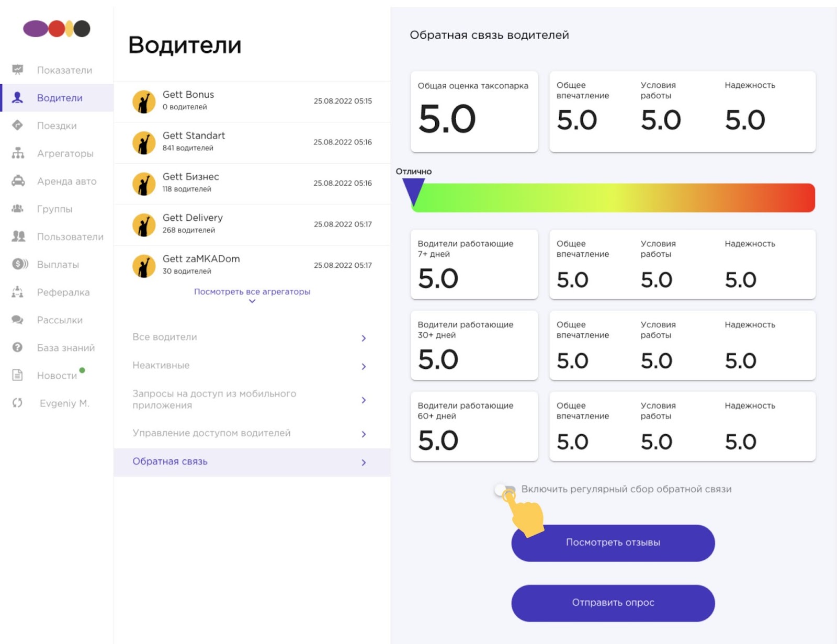837x644 pixels.
Task: Click the Рассылки chat bubbles icon
Action: pyautogui.click(x=18, y=319)
